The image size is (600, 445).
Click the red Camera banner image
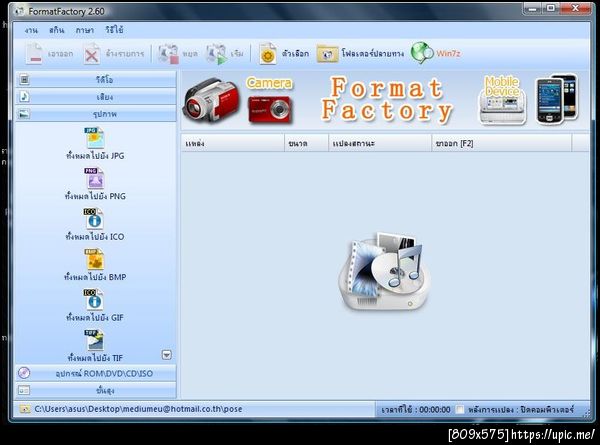pos(270,100)
